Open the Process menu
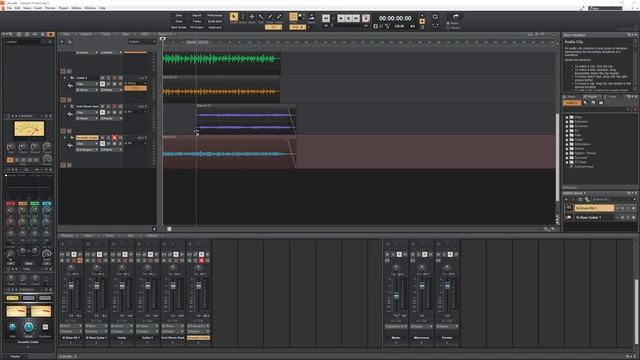Image resolution: width=640 pixels, height=360 pixels. click(x=50, y=8)
